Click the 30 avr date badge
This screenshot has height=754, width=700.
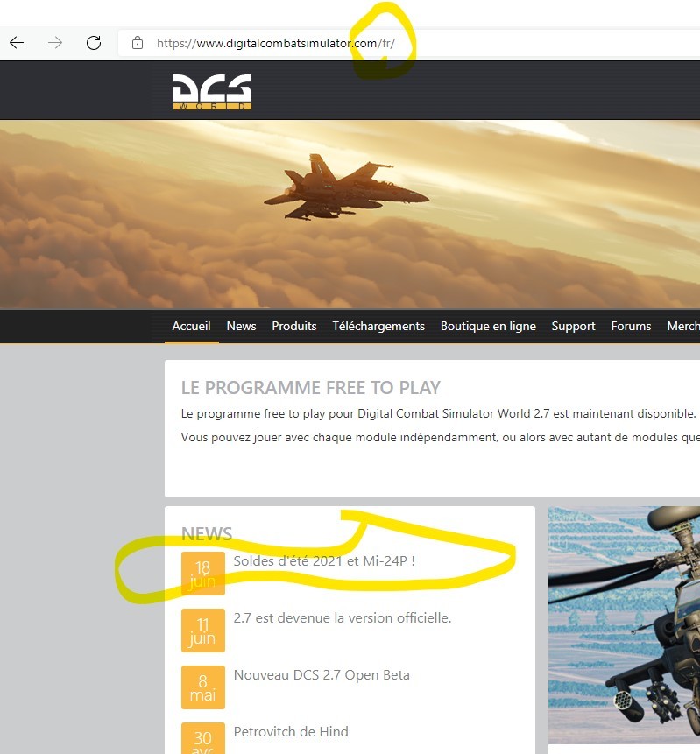(x=203, y=738)
